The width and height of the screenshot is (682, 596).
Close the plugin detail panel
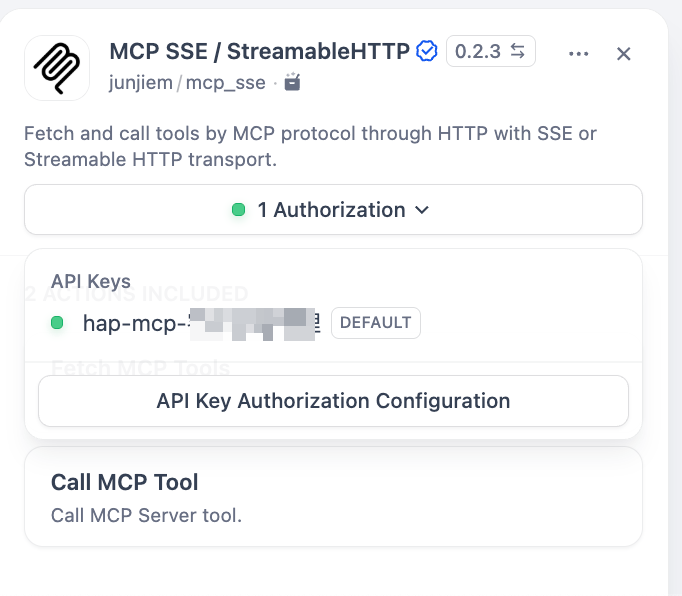pos(624,54)
